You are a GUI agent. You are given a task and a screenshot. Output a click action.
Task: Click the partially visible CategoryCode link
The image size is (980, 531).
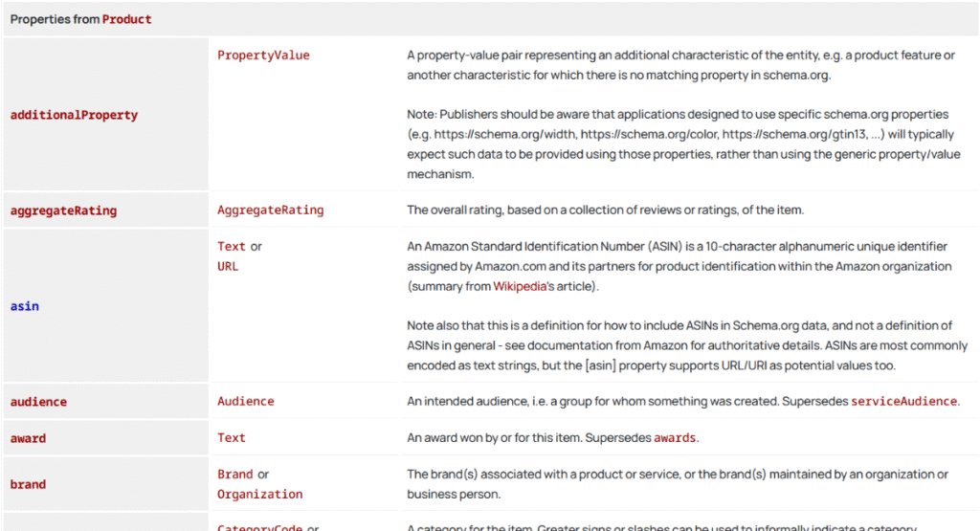coord(259,526)
